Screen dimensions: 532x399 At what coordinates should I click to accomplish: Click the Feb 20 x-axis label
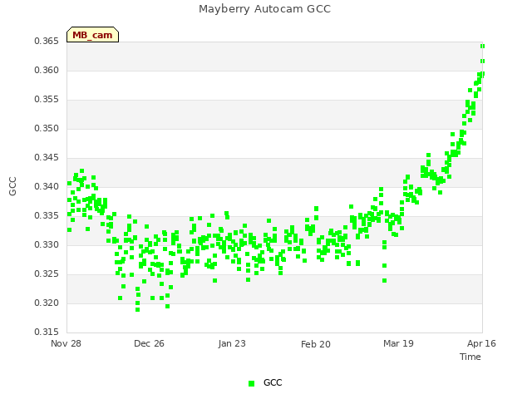click(x=316, y=344)
